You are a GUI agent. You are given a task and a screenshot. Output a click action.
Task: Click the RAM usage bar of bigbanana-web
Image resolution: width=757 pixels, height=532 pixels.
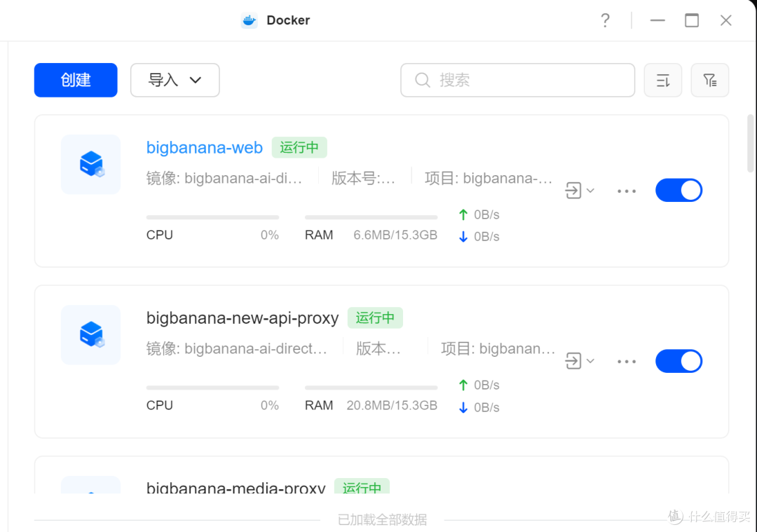click(371, 217)
